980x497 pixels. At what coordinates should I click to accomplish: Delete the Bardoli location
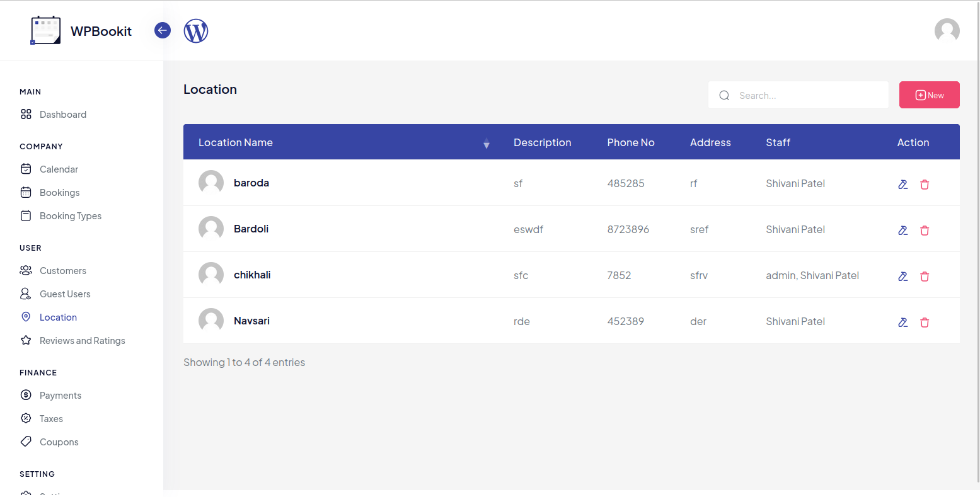[x=925, y=231]
